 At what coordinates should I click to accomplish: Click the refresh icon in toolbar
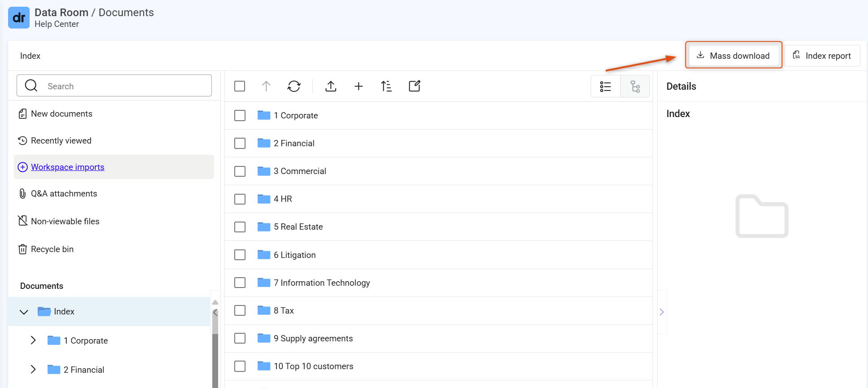(294, 86)
